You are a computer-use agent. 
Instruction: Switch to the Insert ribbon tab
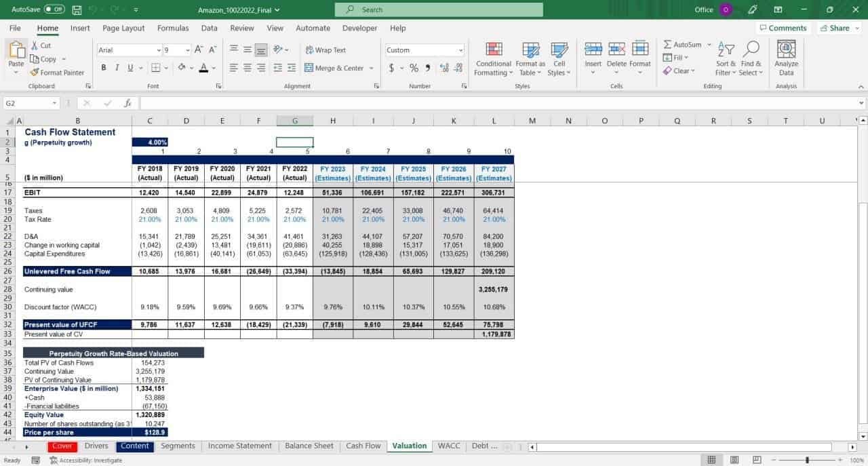pos(80,28)
